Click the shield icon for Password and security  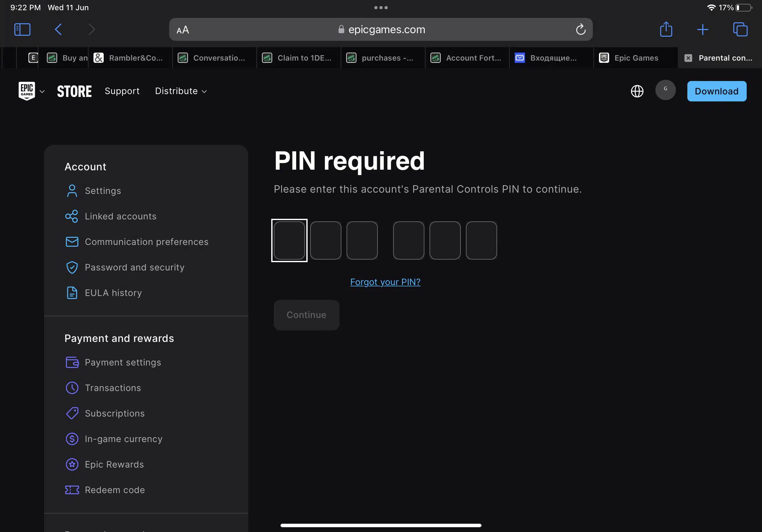[72, 267]
